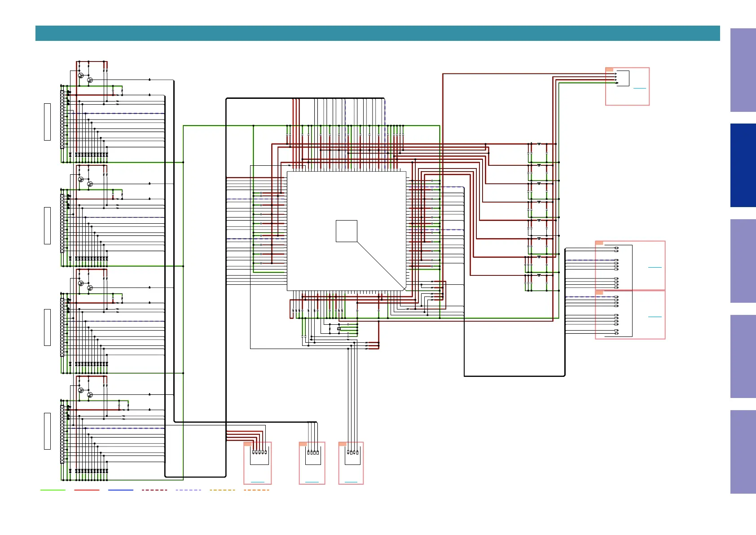The width and height of the screenshot is (756, 535).
Task: Click the tall label rectangle beside second left connector
Action: [47, 225]
